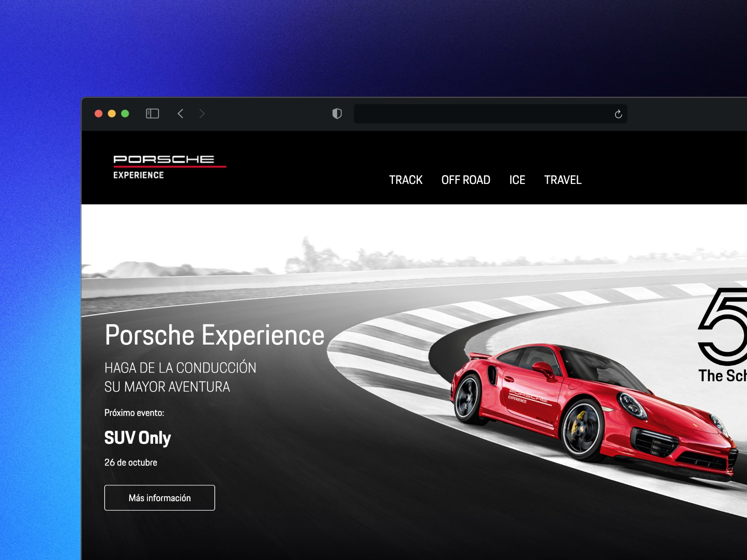Click the 26 de octubre date
This screenshot has width=747, height=560.
click(x=131, y=462)
